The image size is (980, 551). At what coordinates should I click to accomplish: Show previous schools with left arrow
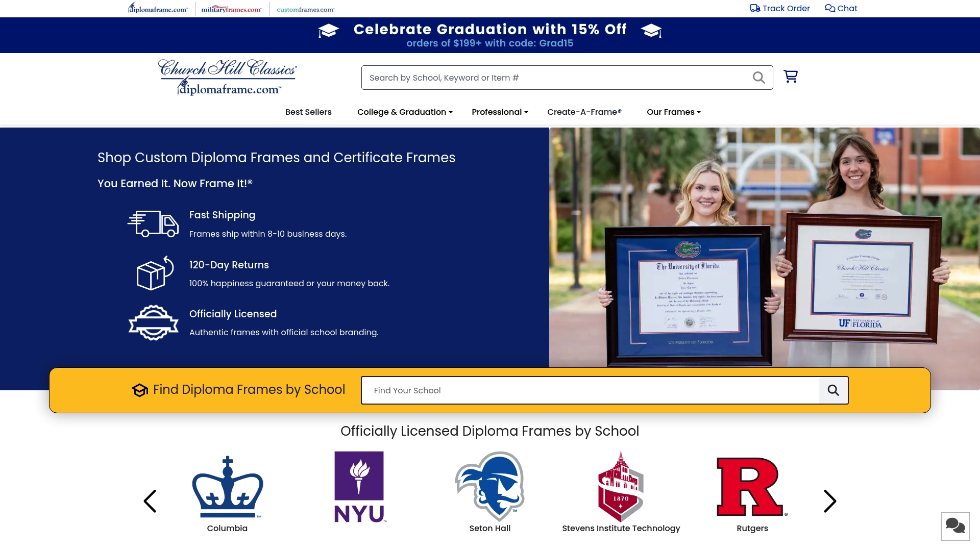pos(150,501)
